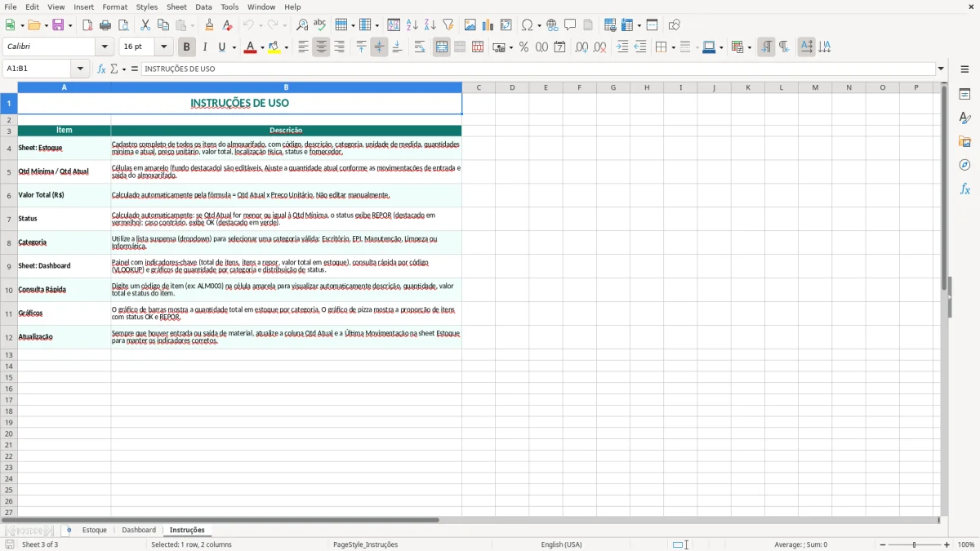The width and height of the screenshot is (980, 551).
Task: Adjust the zoom slider in status bar
Action: coord(915,544)
